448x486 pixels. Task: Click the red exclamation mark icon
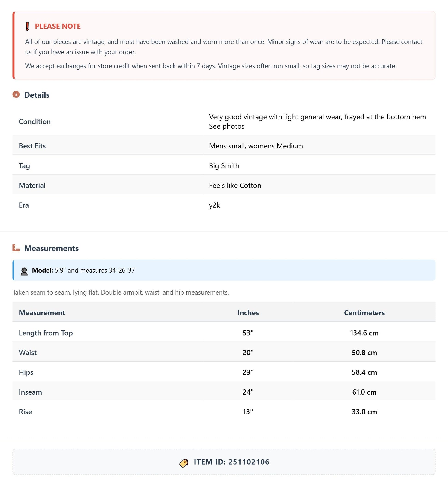click(x=27, y=26)
